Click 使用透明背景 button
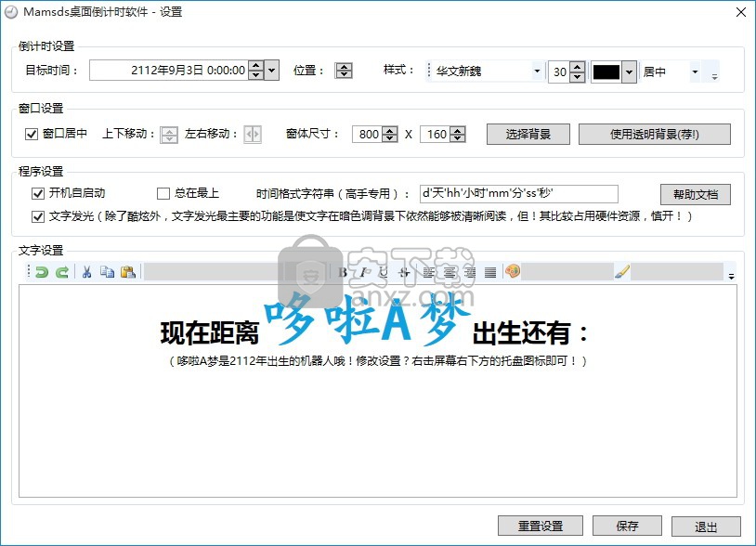This screenshot has width=756, height=546. tap(654, 134)
